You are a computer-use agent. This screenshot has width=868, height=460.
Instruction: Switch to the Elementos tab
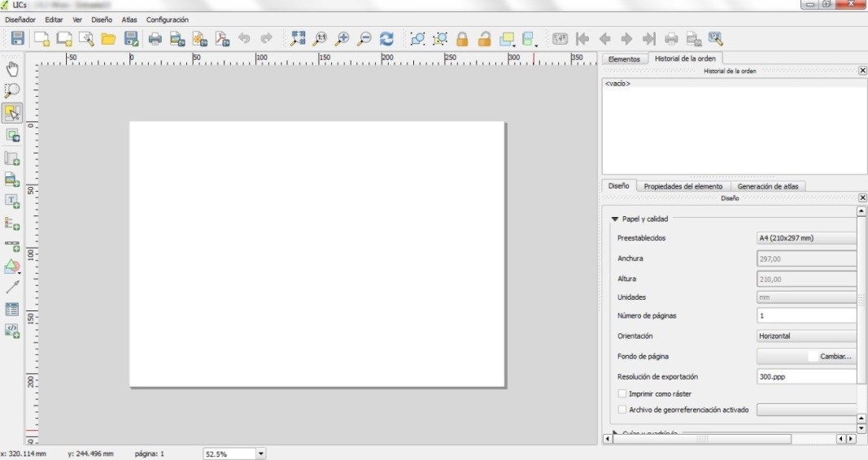coord(624,59)
